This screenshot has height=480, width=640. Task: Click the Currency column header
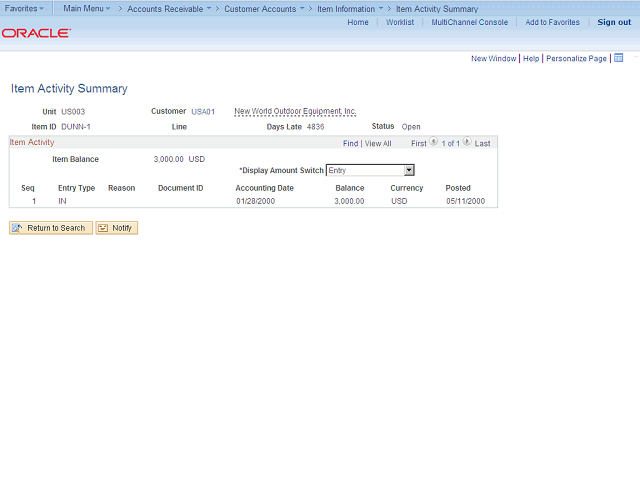coord(407,188)
